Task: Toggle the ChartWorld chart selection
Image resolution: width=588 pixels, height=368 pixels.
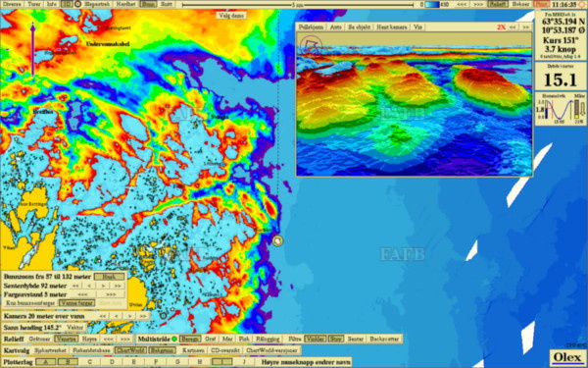Action: (130, 350)
